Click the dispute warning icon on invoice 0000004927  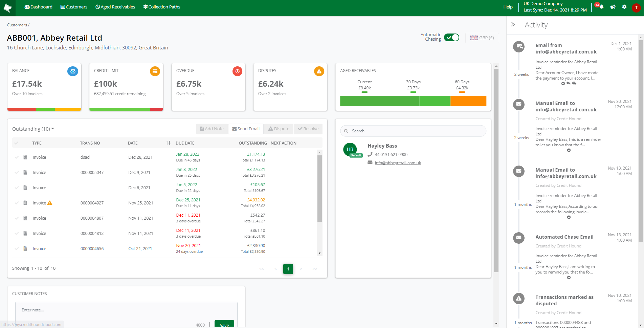point(50,203)
